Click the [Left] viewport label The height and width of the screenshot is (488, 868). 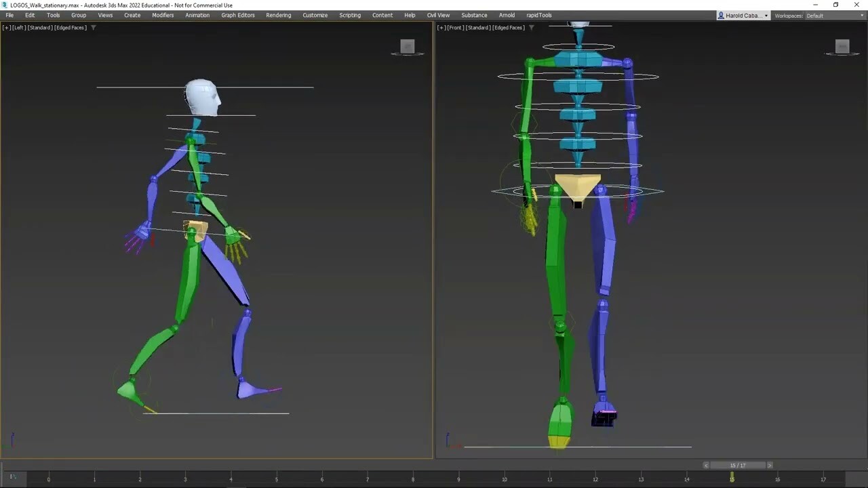click(18, 28)
